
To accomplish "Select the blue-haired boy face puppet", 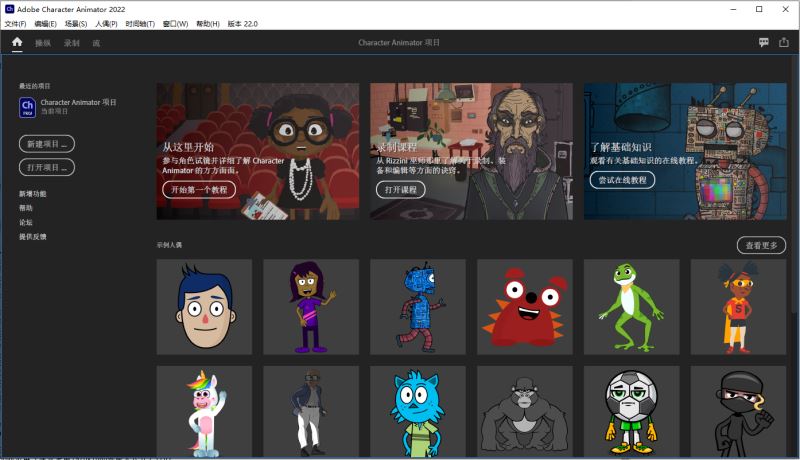I will [204, 307].
